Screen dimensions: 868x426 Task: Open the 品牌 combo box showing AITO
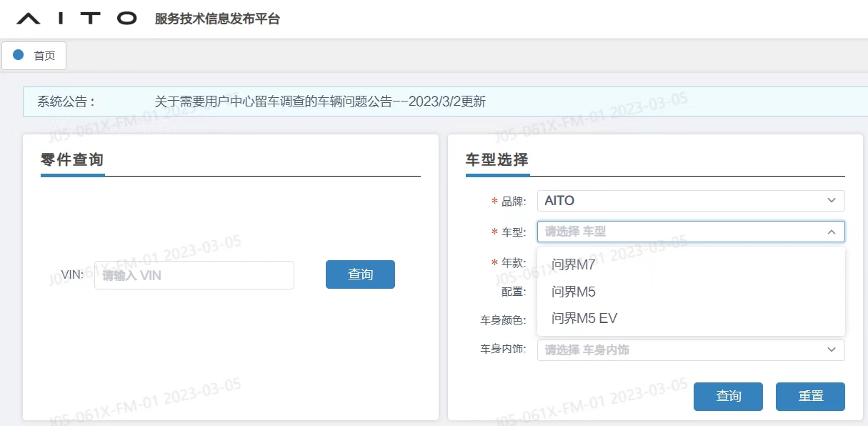679,201
